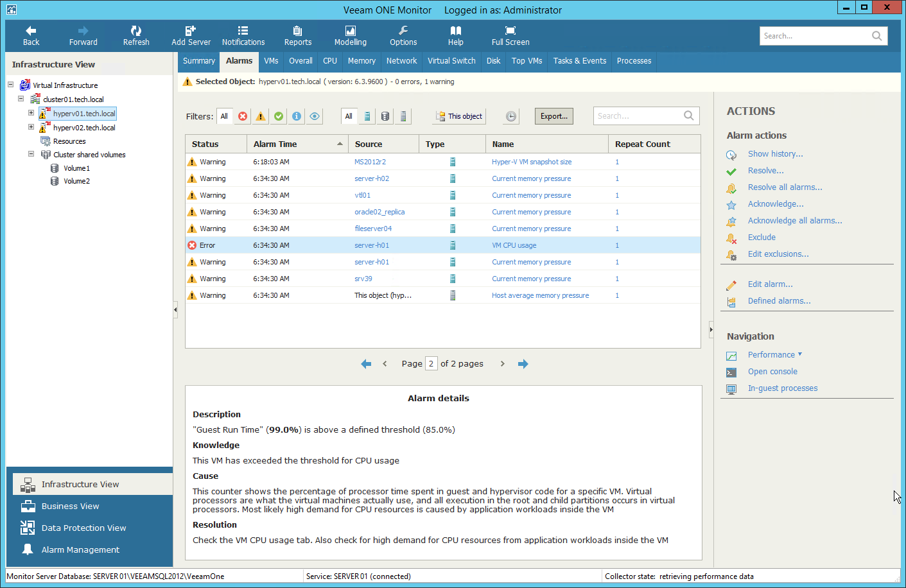Click the alarms search field
Screen dimensions: 906x588
646,116
